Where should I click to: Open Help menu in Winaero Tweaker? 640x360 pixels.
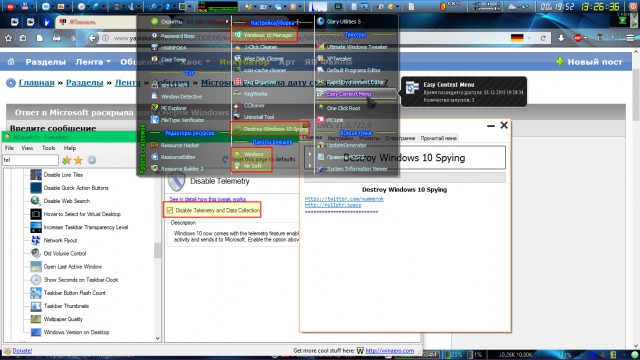tap(70, 148)
